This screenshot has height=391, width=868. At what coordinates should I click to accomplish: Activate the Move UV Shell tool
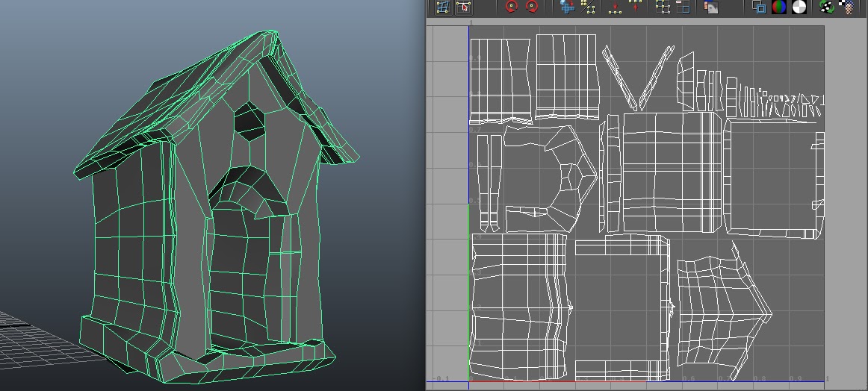pos(464,7)
